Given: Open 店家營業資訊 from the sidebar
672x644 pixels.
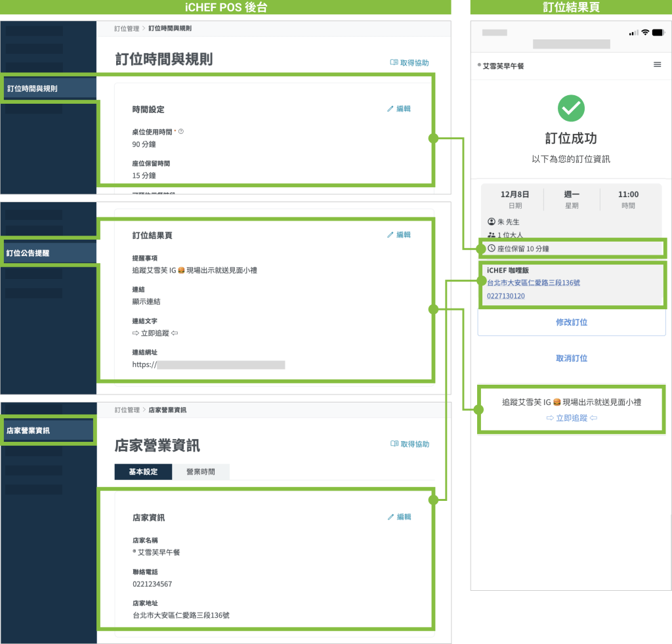Looking at the screenshot, I should click(47, 431).
